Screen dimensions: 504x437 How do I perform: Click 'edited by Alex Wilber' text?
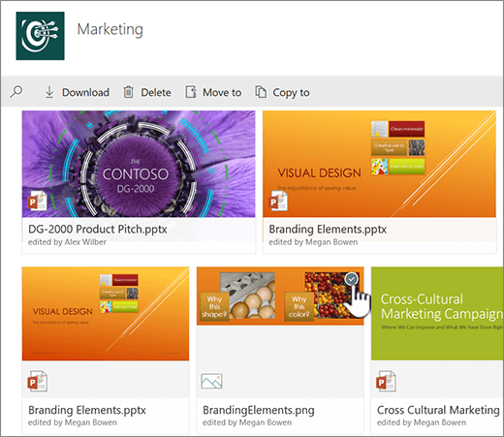pos(67,242)
